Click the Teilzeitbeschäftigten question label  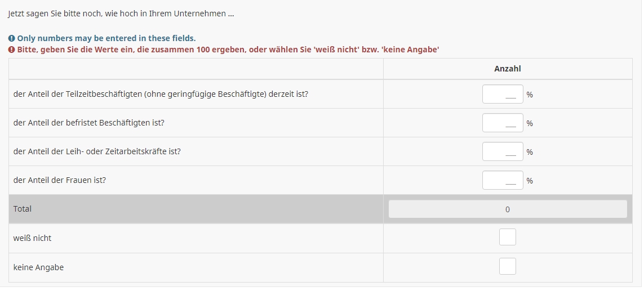pyautogui.click(x=161, y=94)
